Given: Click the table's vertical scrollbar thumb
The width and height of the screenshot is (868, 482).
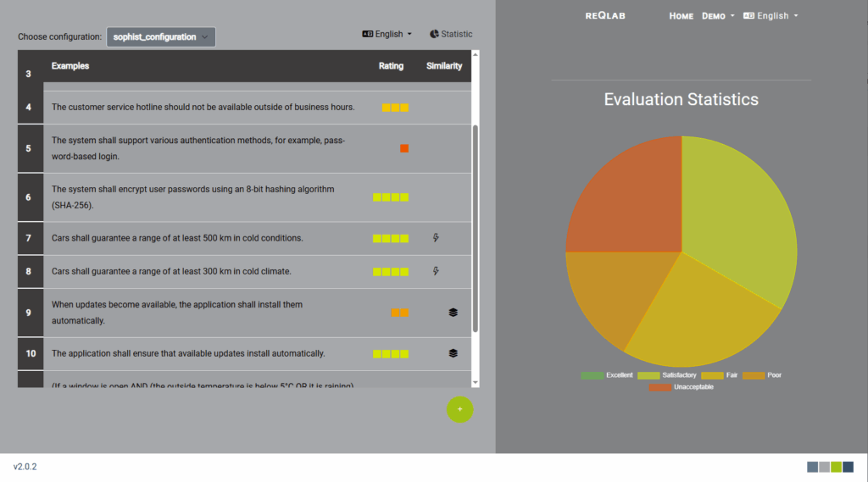Looking at the screenshot, I should (475, 229).
